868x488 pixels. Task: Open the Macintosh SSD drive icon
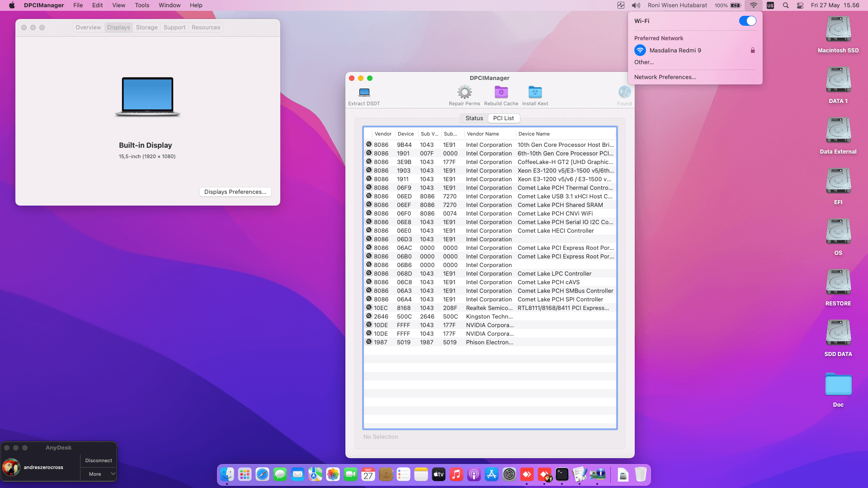[x=838, y=29]
